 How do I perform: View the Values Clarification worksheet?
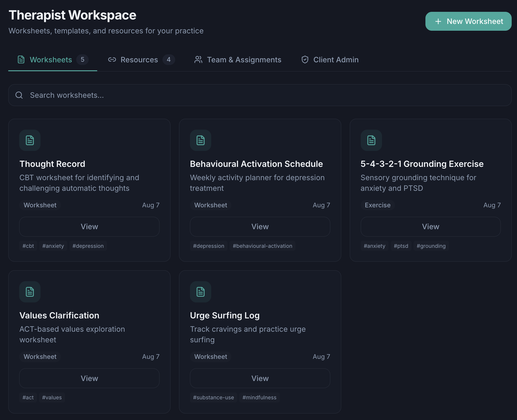click(89, 378)
